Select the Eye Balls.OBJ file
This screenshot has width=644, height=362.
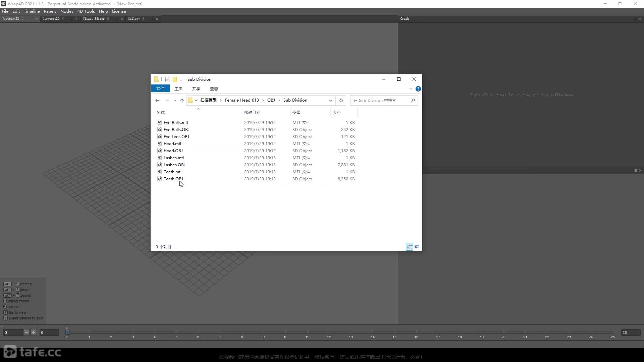176,129
